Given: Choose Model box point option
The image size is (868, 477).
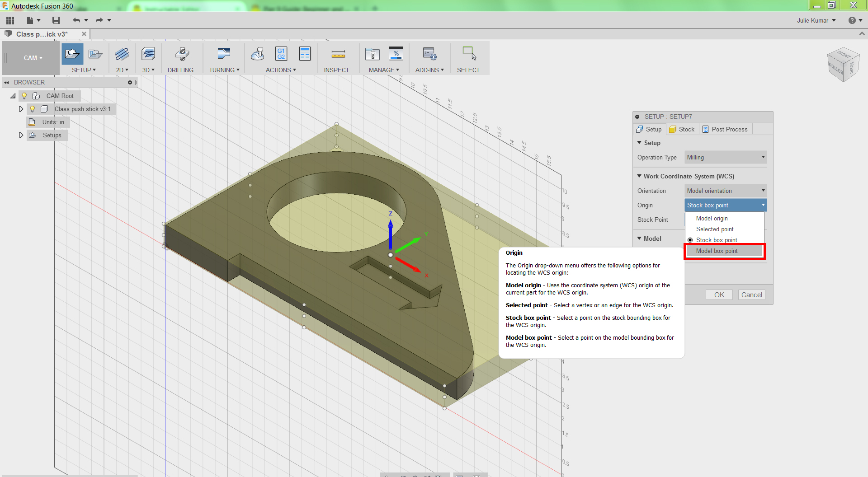Looking at the screenshot, I should 724,251.
